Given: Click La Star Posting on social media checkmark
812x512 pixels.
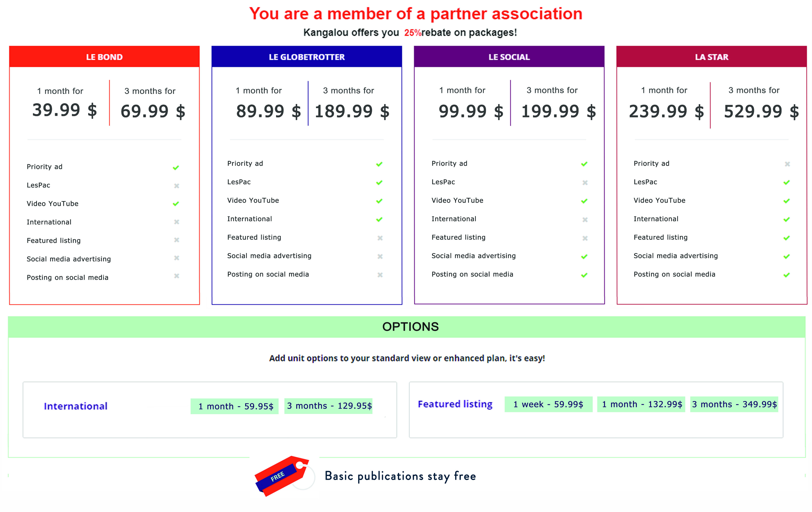Looking at the screenshot, I should (x=787, y=275).
